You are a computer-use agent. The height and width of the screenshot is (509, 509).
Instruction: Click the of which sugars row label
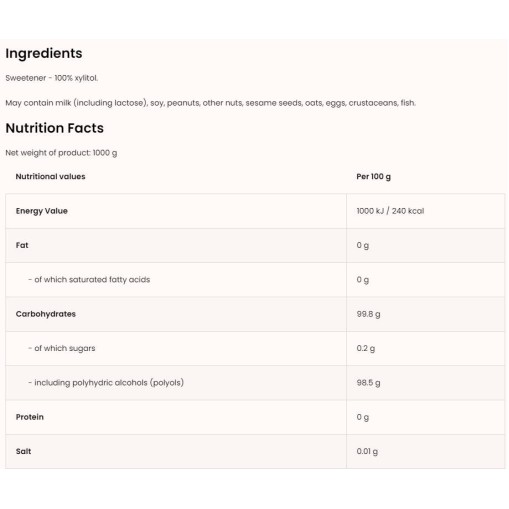tap(62, 349)
